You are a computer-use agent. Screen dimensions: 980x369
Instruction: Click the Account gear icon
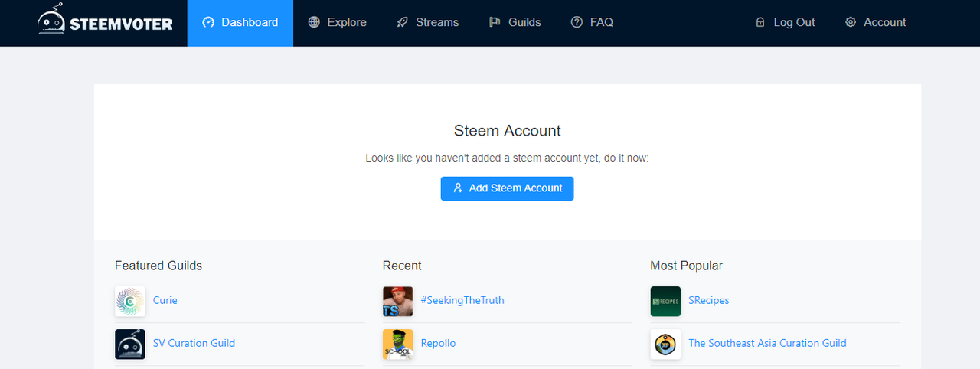(851, 22)
